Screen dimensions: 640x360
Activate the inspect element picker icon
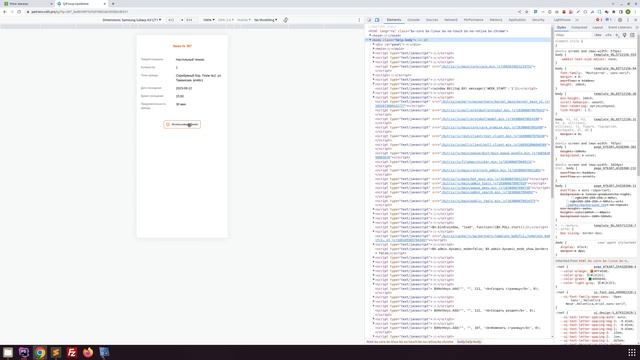(369, 20)
